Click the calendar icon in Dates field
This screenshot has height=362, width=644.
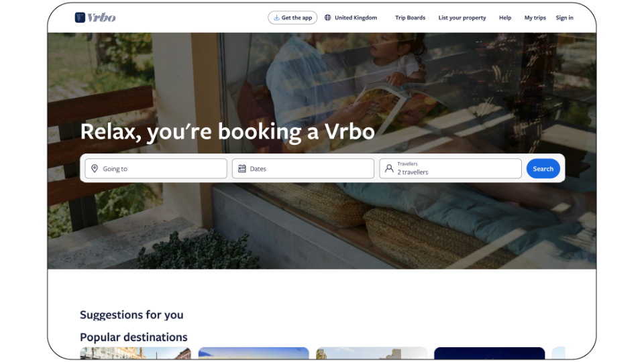(242, 169)
